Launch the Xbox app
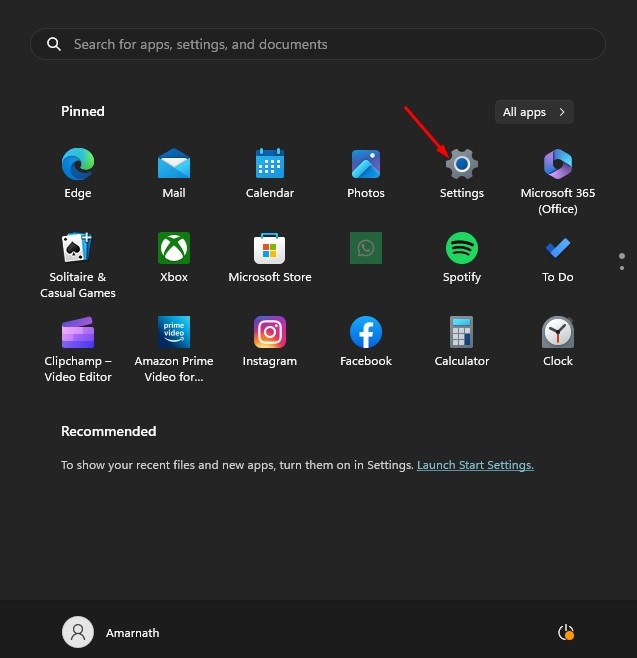Image resolution: width=637 pixels, height=658 pixels. click(174, 248)
